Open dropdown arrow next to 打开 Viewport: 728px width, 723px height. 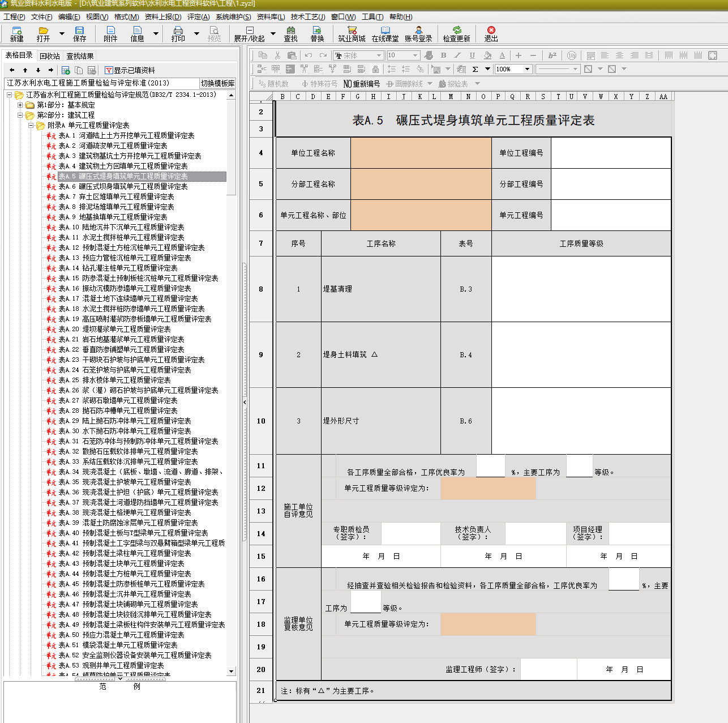pyautogui.click(x=61, y=34)
